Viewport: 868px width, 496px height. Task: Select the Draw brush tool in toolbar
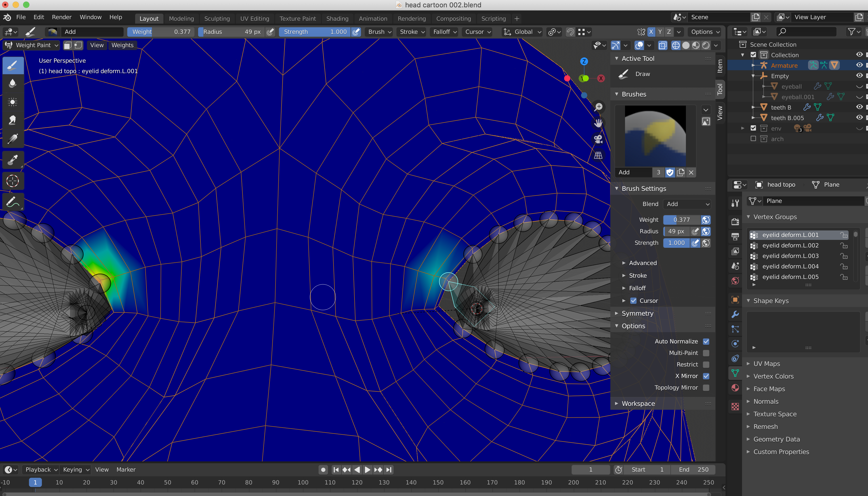13,65
